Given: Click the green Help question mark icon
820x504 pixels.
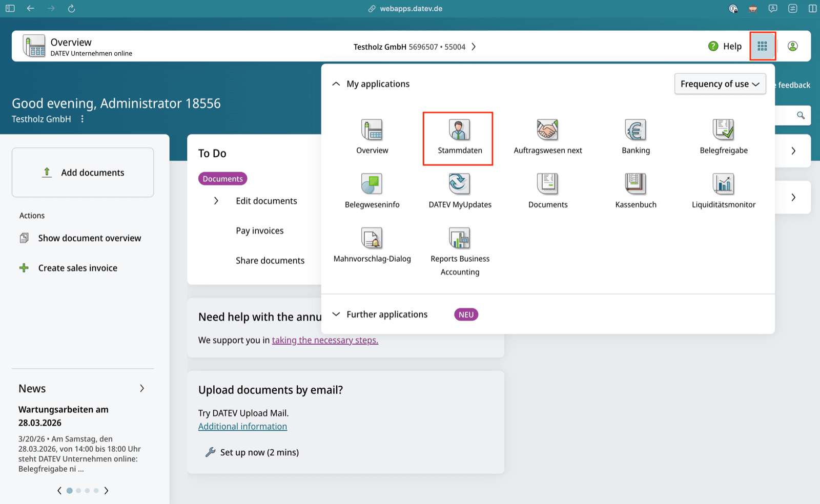Looking at the screenshot, I should point(713,46).
